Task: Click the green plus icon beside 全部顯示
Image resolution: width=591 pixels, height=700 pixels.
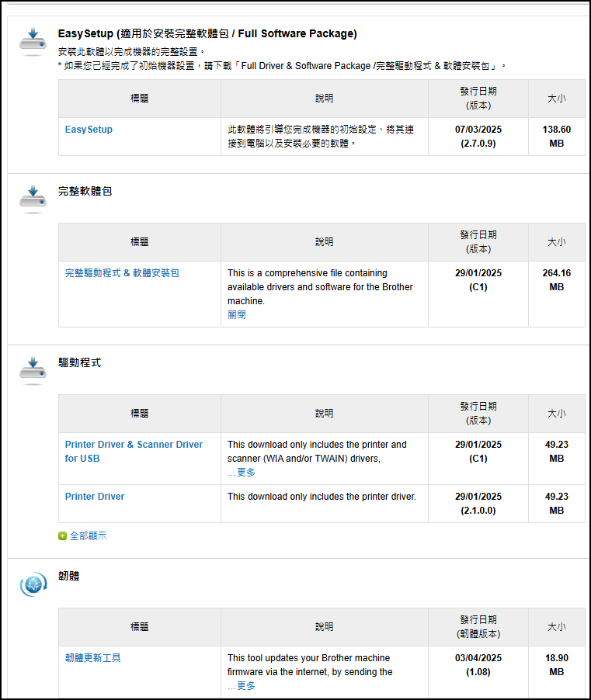Action: pyautogui.click(x=63, y=535)
